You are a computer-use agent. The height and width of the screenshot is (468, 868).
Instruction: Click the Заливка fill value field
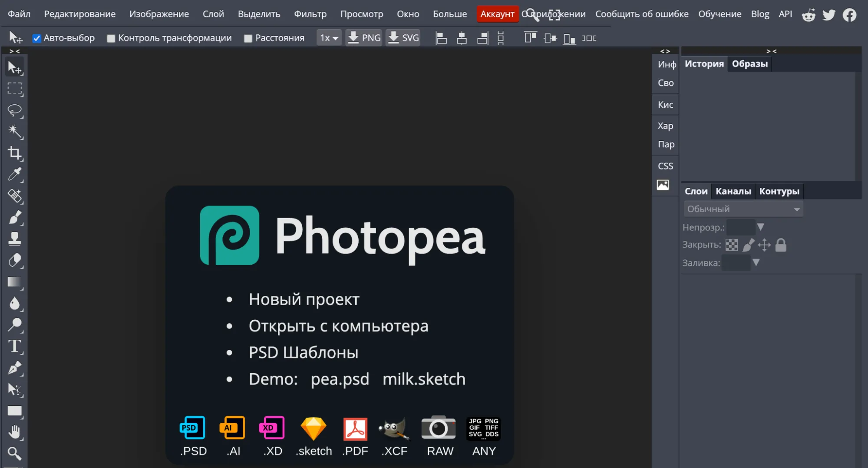(x=736, y=263)
